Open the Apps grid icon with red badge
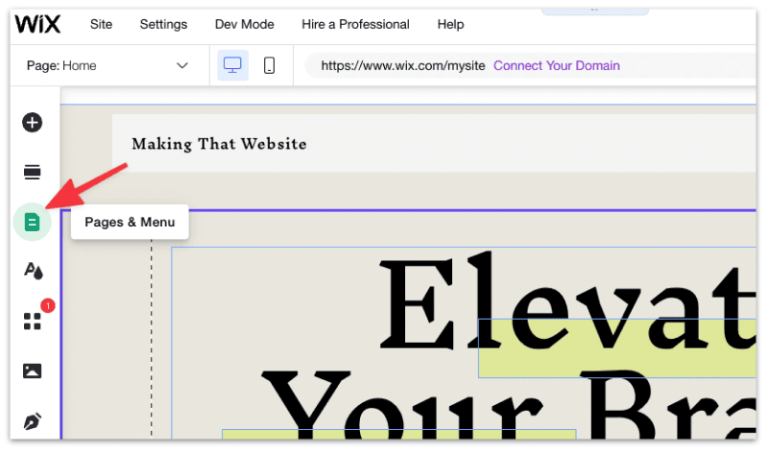This screenshot has width=768, height=452. tap(32, 321)
